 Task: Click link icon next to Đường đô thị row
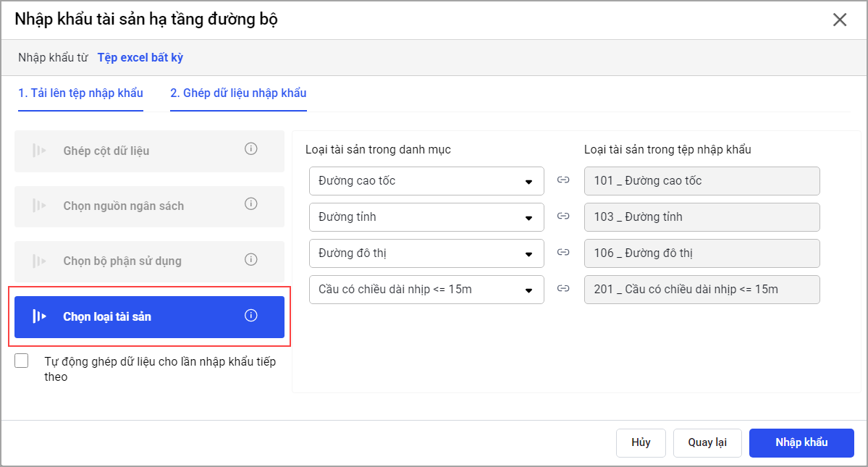[563, 253]
